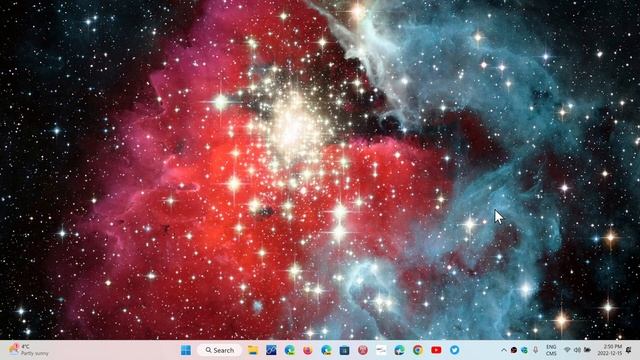The height and width of the screenshot is (360, 640).
Task: Click the taskbar Search box
Action: 219,350
